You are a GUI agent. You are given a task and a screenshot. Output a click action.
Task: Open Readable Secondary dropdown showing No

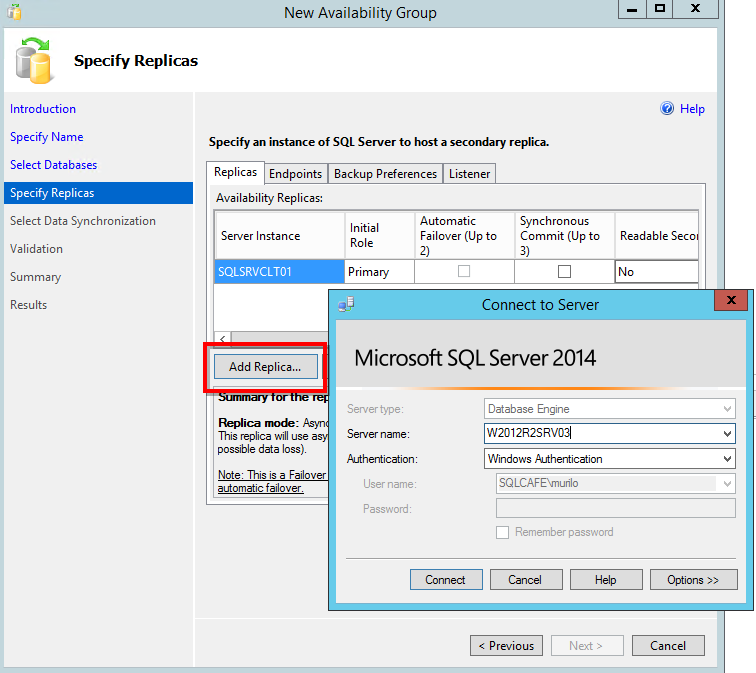656,271
